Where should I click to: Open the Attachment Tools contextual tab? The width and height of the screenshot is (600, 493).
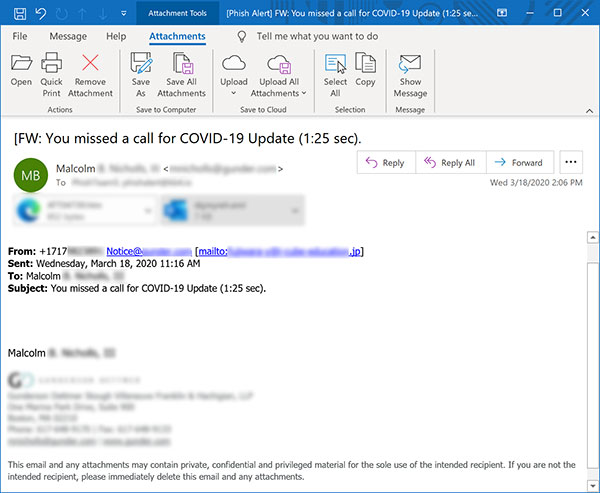click(x=178, y=13)
